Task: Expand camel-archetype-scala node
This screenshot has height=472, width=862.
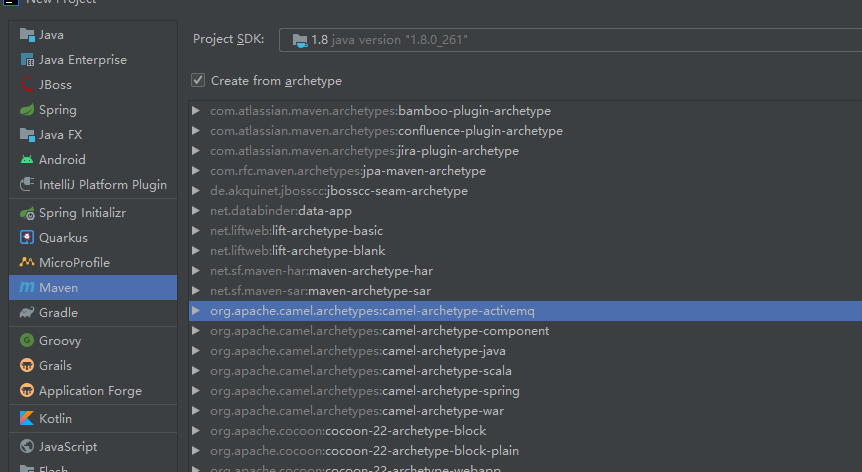Action: click(x=196, y=370)
